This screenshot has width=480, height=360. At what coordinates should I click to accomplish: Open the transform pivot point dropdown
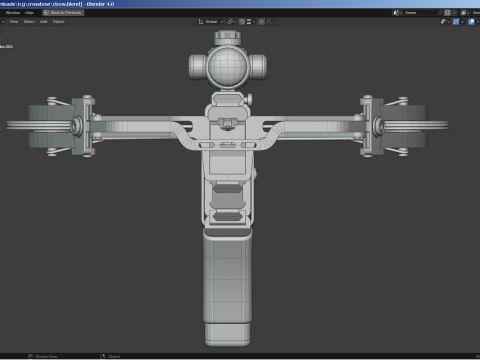tap(232, 22)
